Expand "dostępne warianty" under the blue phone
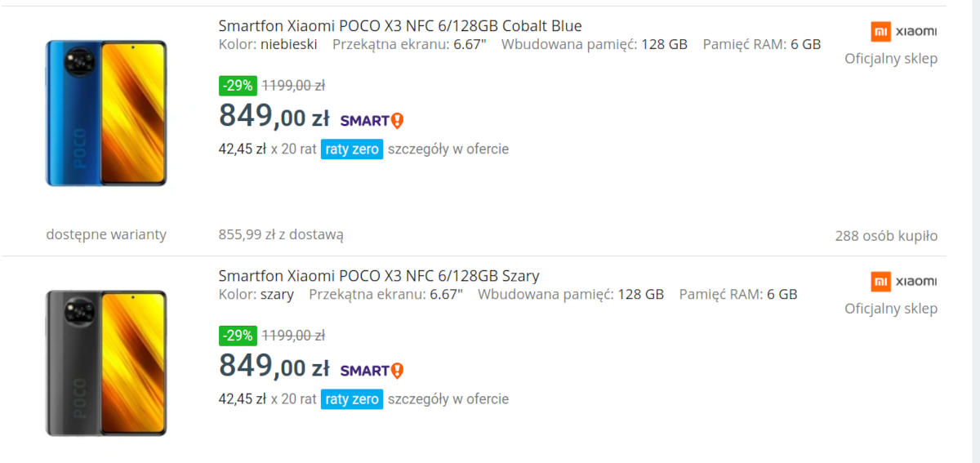The image size is (980, 463). (106, 235)
